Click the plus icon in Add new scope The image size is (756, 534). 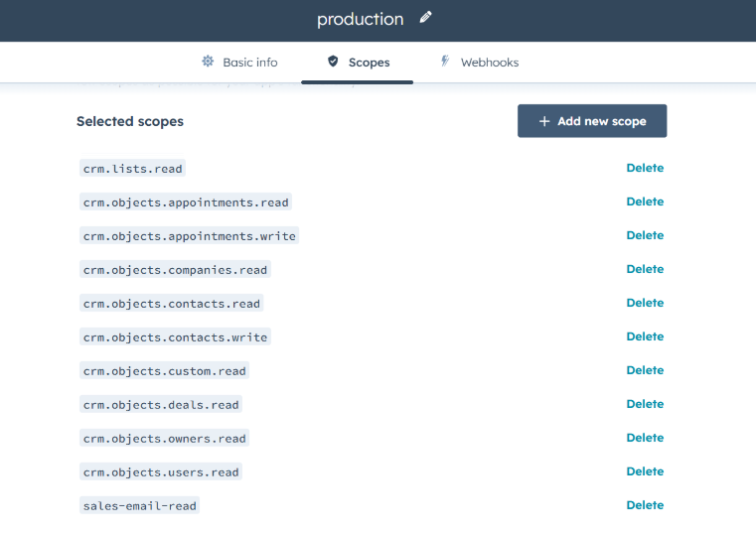543,121
